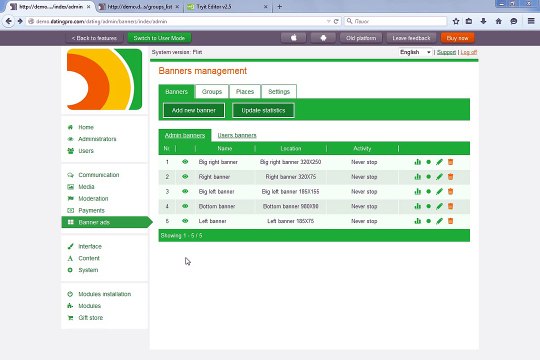
Task: Click the browser bookmark star icon
Action: 456,21
